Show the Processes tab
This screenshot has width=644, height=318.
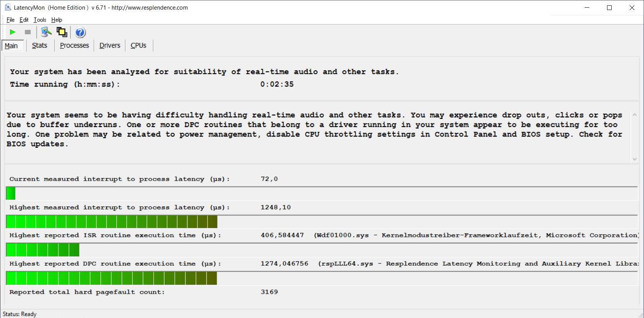tap(74, 46)
